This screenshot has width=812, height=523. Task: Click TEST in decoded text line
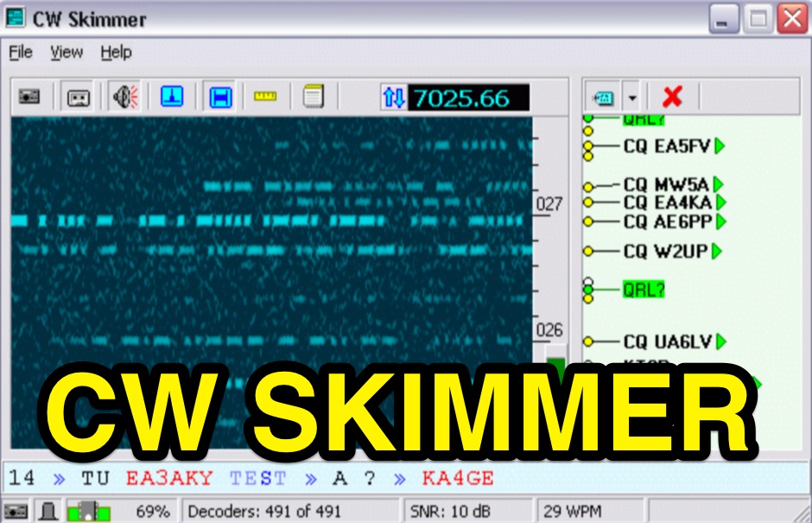click(x=258, y=478)
